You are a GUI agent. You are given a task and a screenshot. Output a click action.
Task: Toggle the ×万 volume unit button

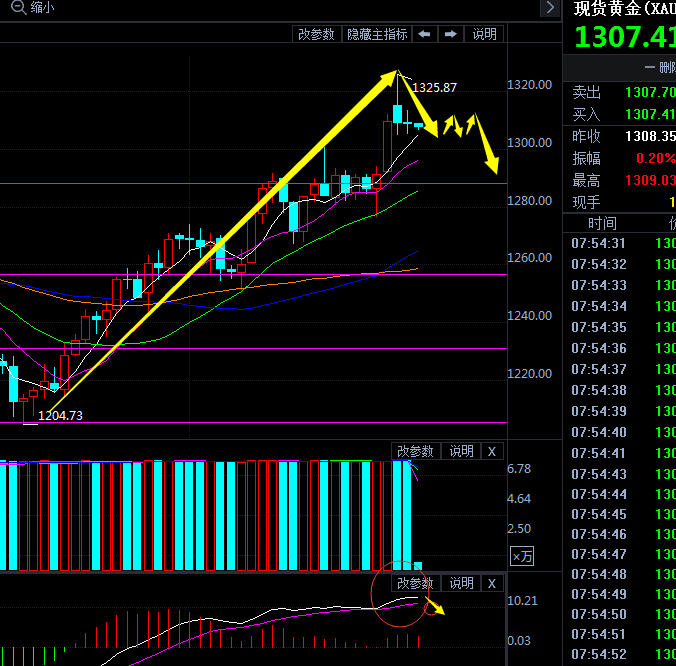coord(521,557)
